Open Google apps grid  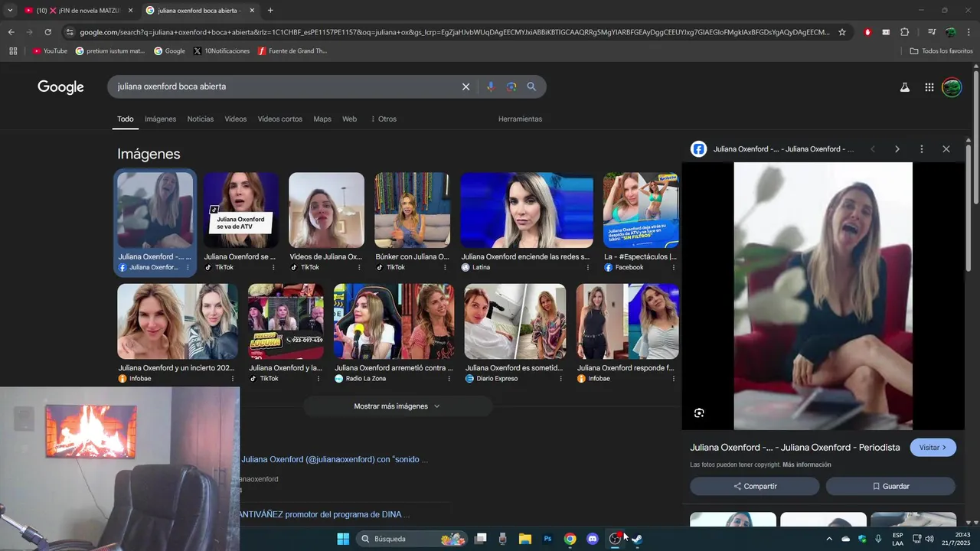click(x=929, y=87)
